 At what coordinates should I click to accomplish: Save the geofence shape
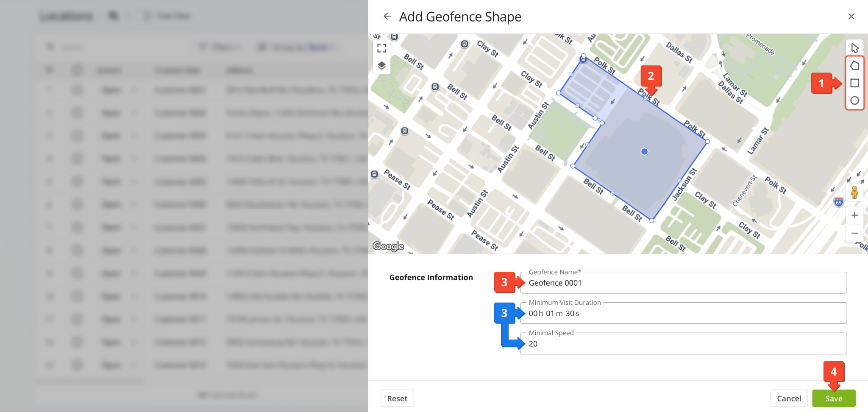pos(834,398)
